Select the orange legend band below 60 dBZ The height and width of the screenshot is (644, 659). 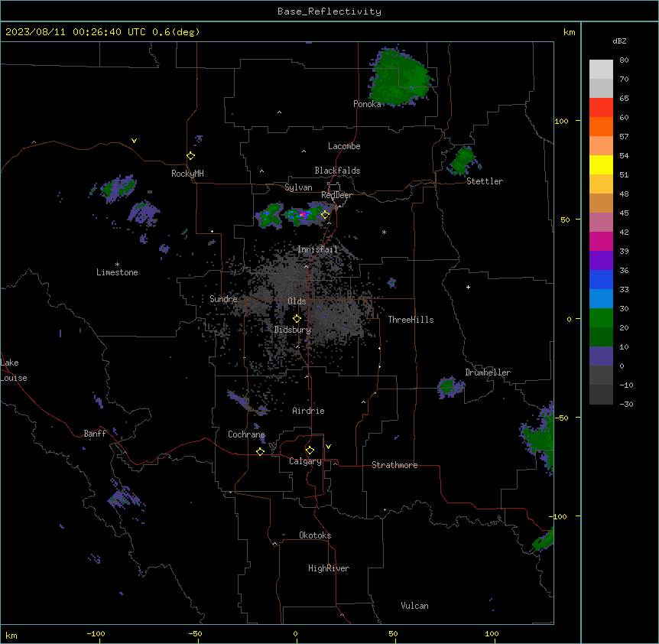click(x=601, y=126)
